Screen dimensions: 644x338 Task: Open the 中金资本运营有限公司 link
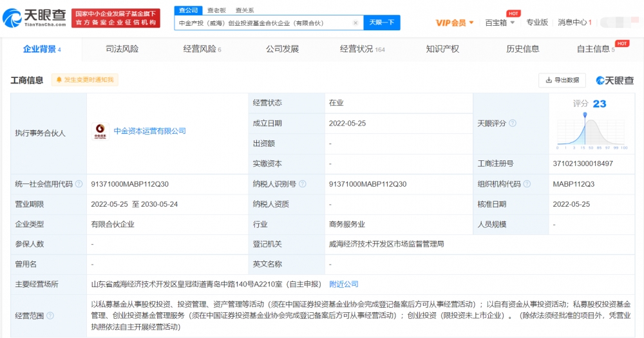coord(149,131)
